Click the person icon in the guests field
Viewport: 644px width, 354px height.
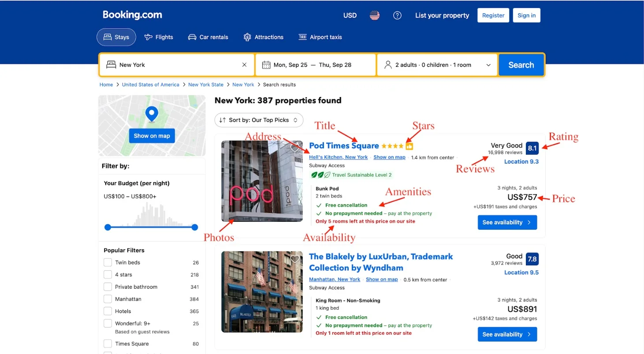[388, 65]
